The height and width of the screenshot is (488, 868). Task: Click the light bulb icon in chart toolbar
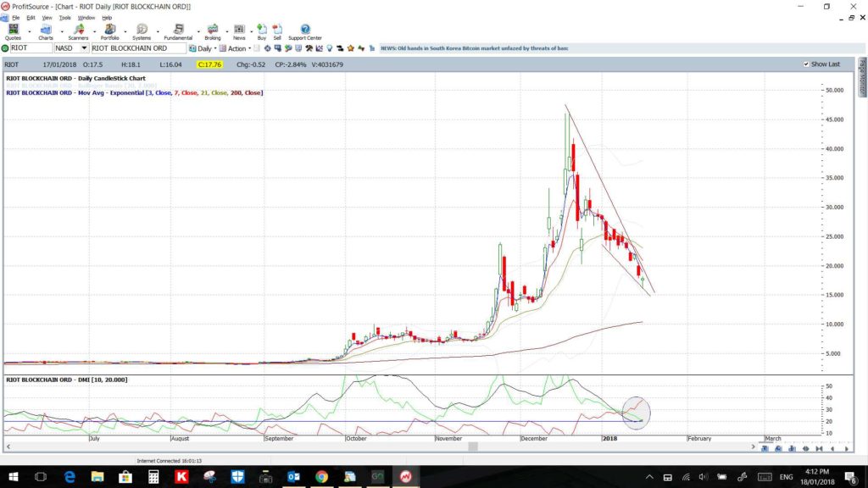[330, 48]
